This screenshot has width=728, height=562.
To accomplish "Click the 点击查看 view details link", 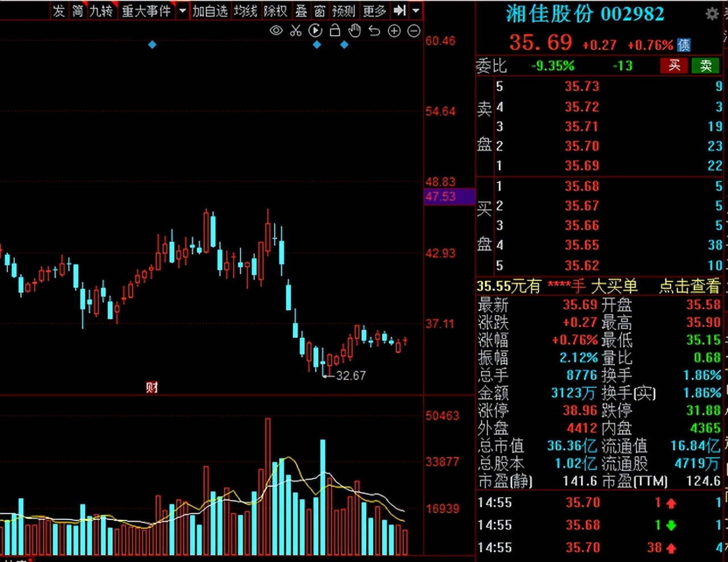I will (x=689, y=287).
